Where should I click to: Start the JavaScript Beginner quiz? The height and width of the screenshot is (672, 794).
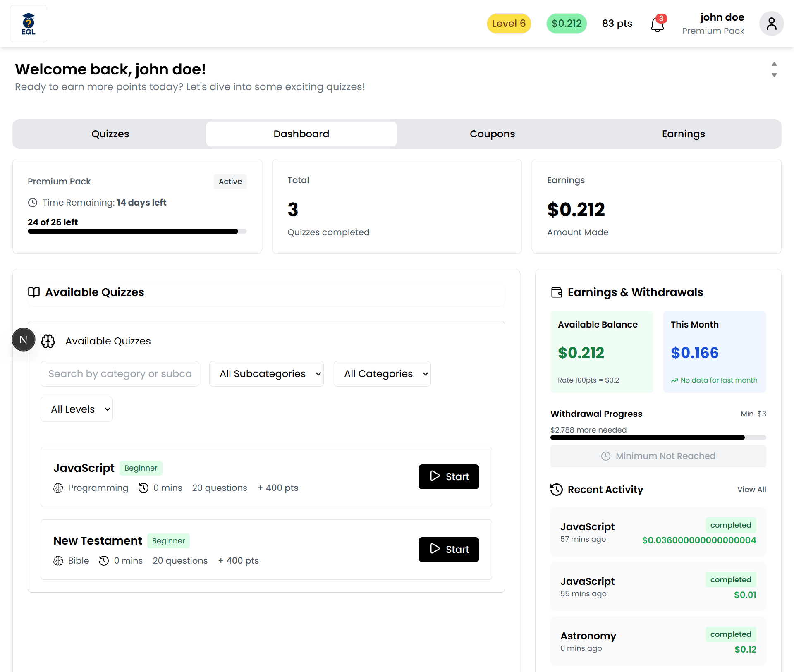point(449,477)
